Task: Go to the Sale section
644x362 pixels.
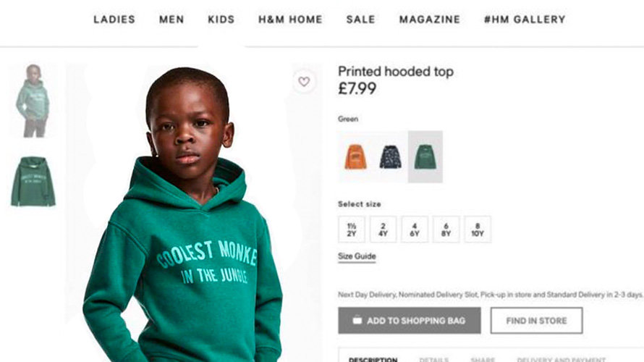Action: [x=360, y=20]
